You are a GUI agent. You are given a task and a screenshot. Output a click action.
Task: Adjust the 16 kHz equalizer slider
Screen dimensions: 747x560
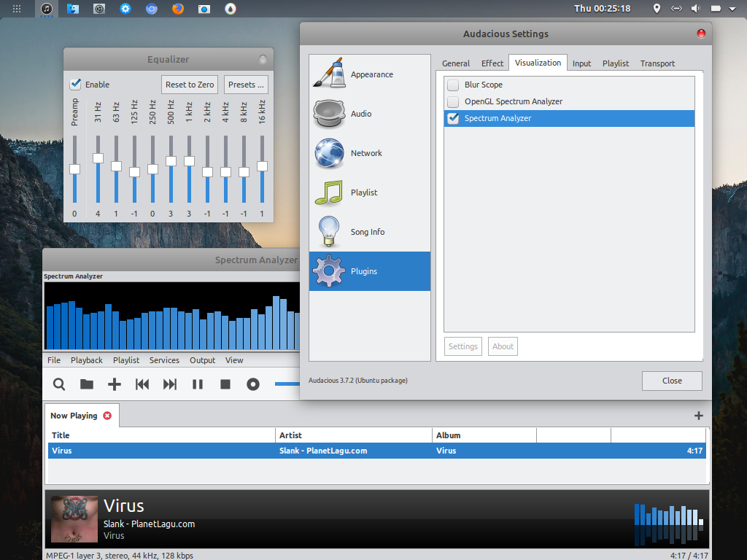click(x=262, y=166)
